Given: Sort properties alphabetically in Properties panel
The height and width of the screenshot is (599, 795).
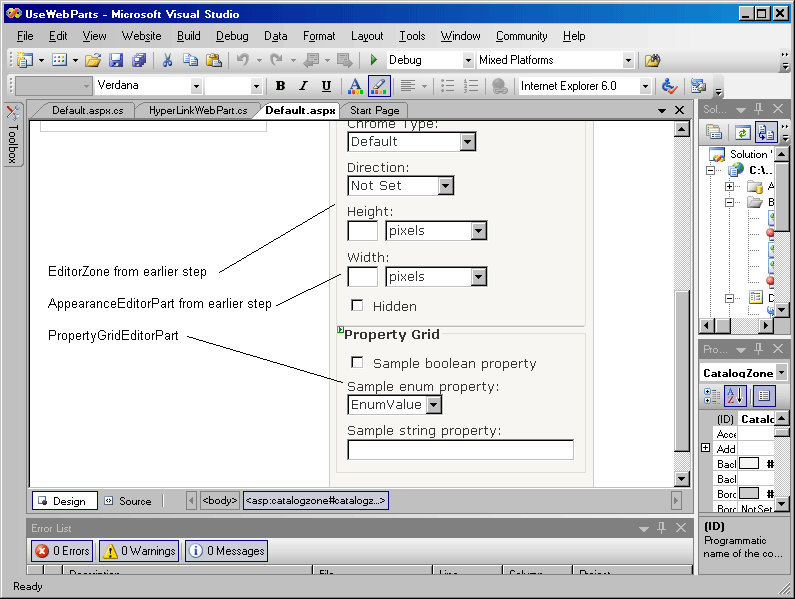Looking at the screenshot, I should (x=735, y=396).
